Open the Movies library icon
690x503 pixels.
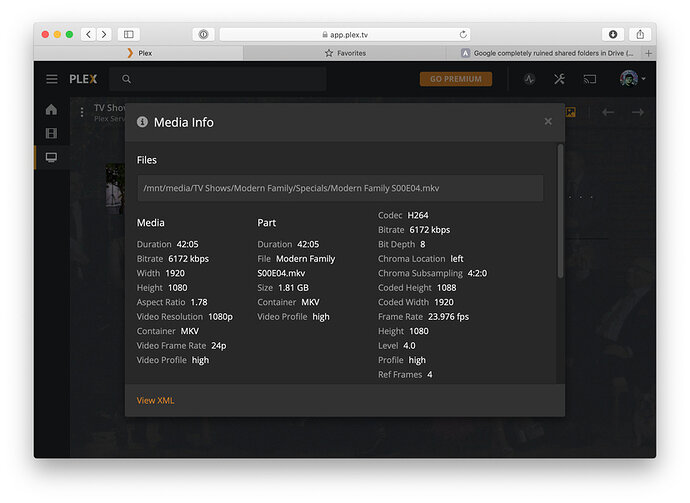[x=51, y=133]
